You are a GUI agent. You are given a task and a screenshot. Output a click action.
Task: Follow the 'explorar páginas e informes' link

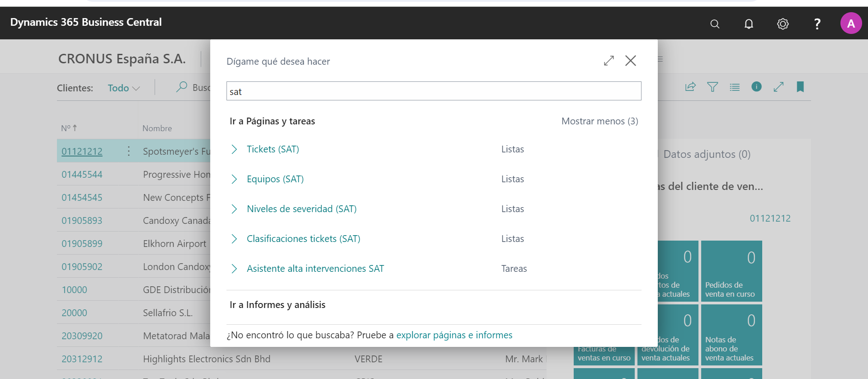point(454,335)
